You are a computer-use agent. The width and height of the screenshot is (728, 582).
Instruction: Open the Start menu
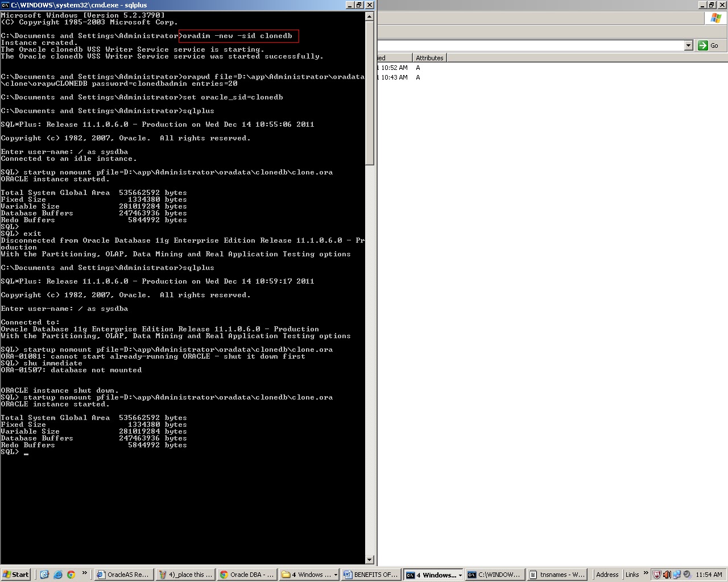click(15, 575)
